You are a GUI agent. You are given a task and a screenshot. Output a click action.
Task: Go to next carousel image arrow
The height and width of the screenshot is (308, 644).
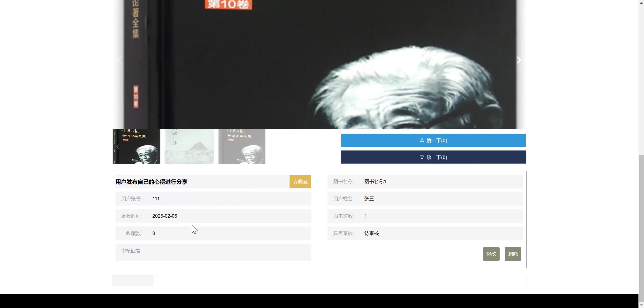(519, 60)
